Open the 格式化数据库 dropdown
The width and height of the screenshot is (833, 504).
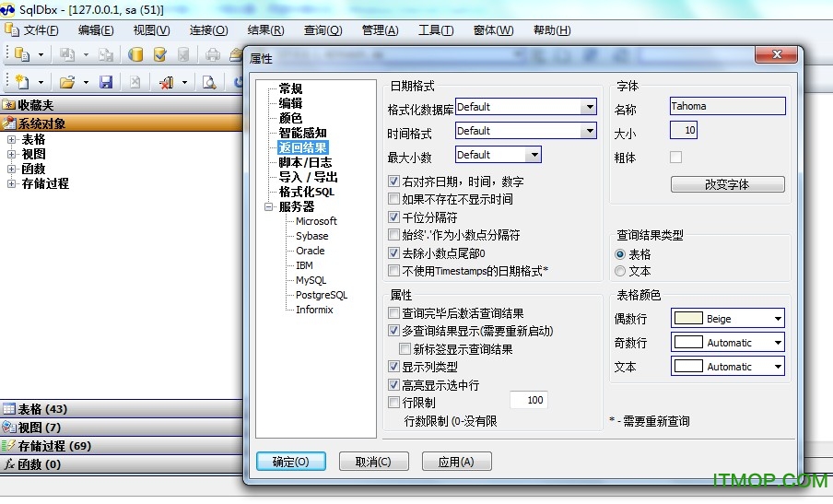[589, 107]
